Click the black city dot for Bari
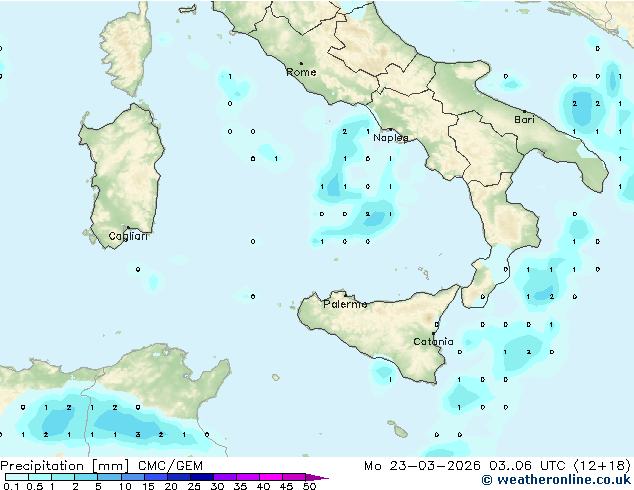 524,111
